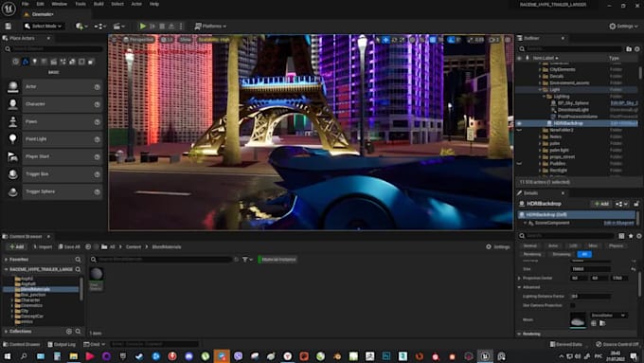Screen dimensions: 644x363
Task: Click the Outliner add folder icon
Action: 629,49
